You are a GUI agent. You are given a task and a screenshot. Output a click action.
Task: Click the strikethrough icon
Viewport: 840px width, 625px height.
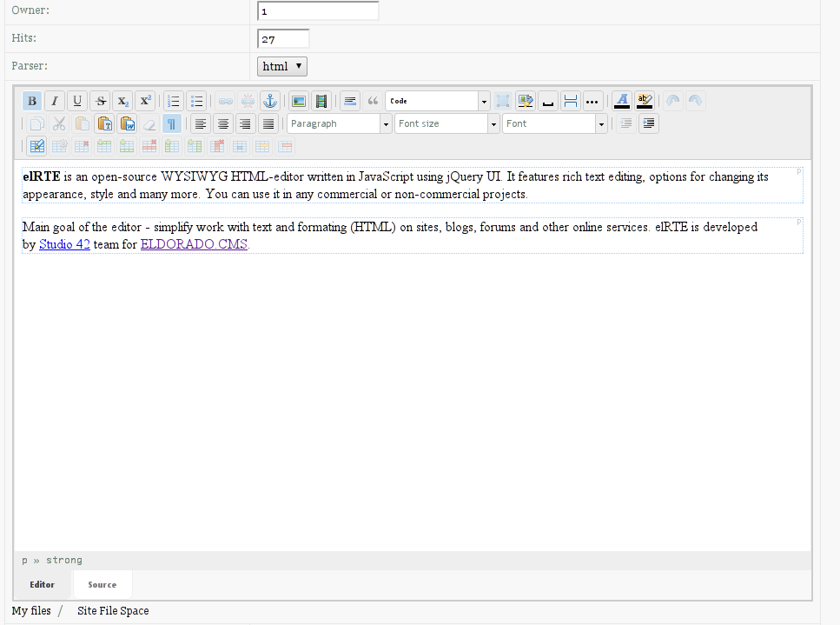click(x=101, y=101)
